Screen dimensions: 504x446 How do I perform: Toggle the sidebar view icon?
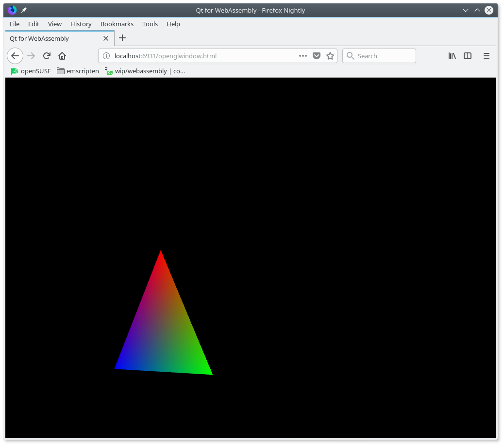468,56
